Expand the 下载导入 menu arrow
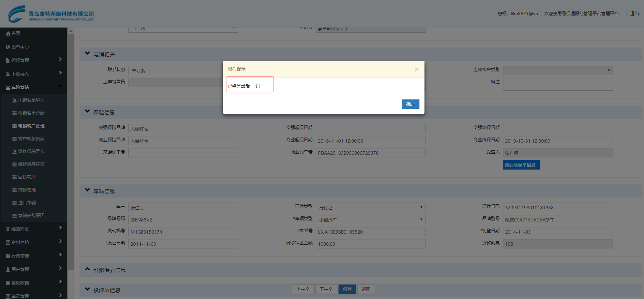This screenshot has width=644, height=299. tap(60, 73)
